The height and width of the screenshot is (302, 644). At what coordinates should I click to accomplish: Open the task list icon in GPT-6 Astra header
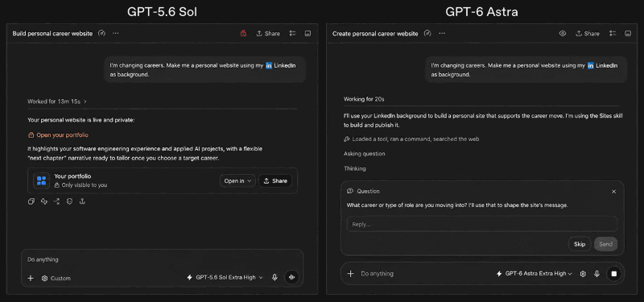tap(613, 34)
